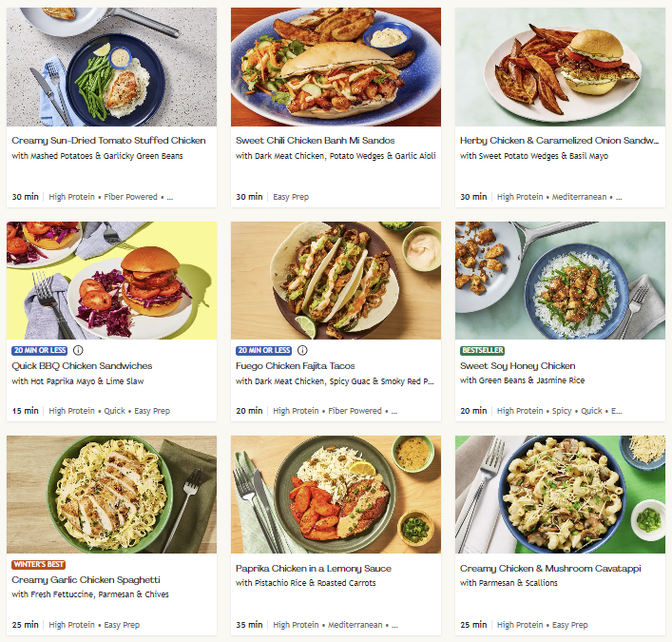Open Sweet Soy Honey Chicken image

pyautogui.click(x=560, y=281)
